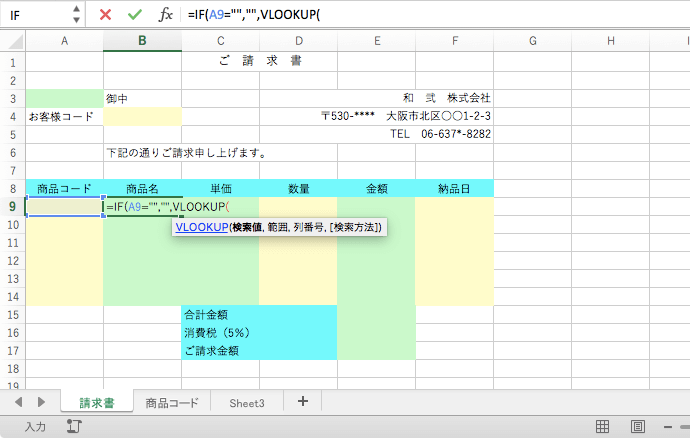Screen dimensions: 690x438
Task: Switch to the 商品コード sheet tab
Action: click(x=172, y=402)
